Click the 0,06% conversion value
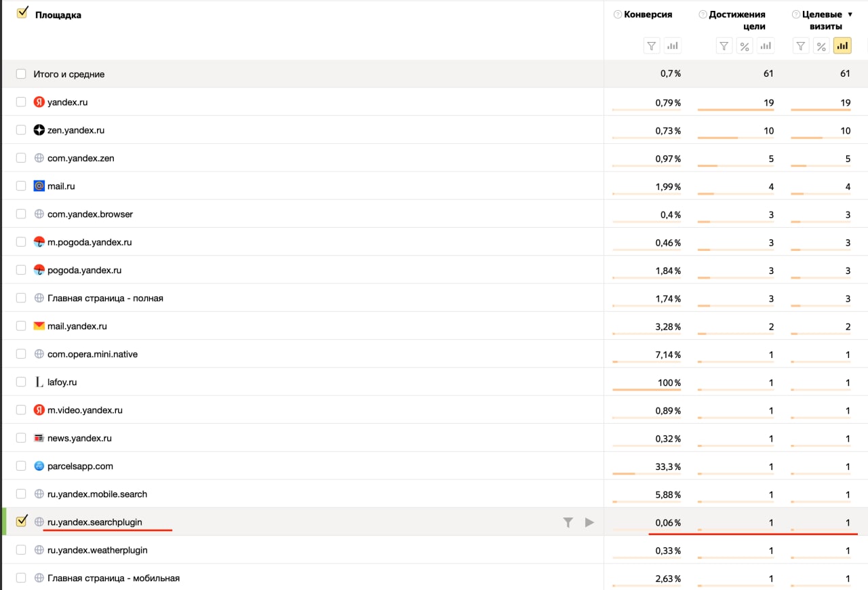 (668, 523)
